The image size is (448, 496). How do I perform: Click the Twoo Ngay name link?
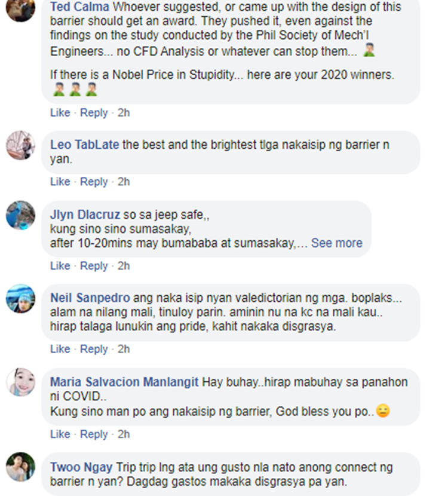click(x=81, y=467)
